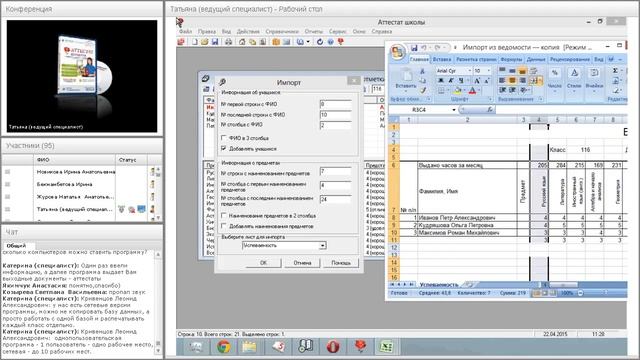Apply Bold formatting in Excel ribbon
Viewport: 640px width, 360px height.
click(x=441, y=80)
